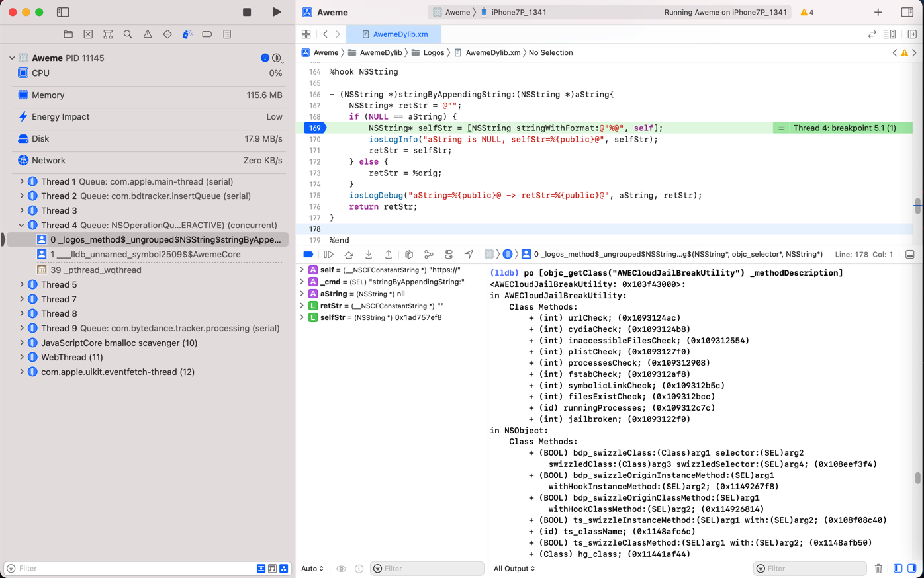
Task: Select the CPU gauge row
Action: 150,73
